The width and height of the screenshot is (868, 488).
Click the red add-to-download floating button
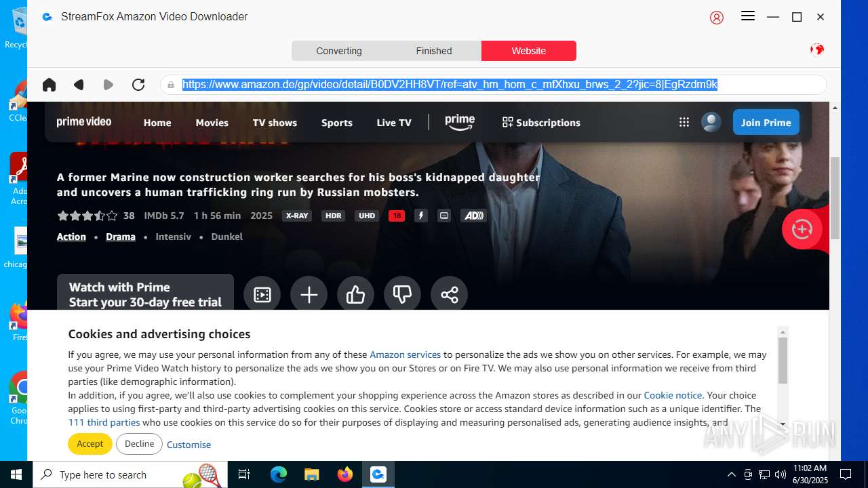(x=802, y=229)
